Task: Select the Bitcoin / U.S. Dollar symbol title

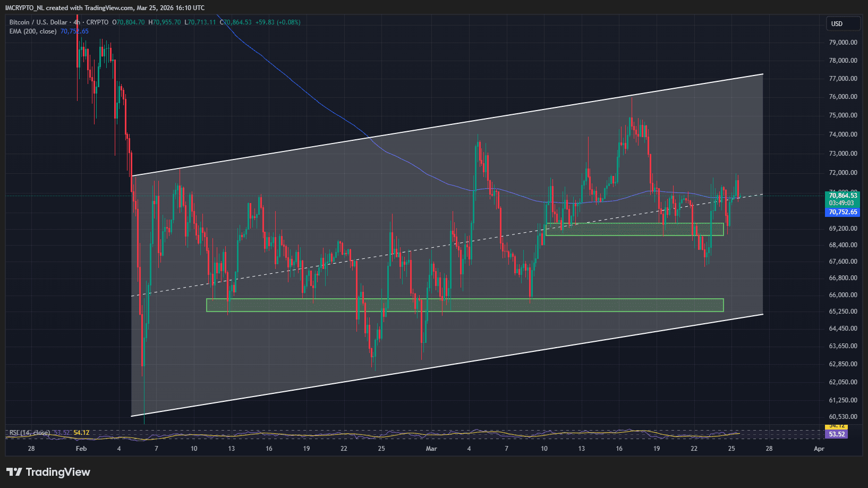Action: pyautogui.click(x=38, y=22)
